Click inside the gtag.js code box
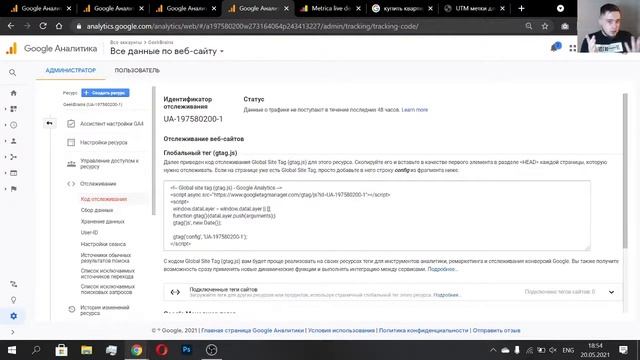Viewport: 640px width, 360px height. 377,216
